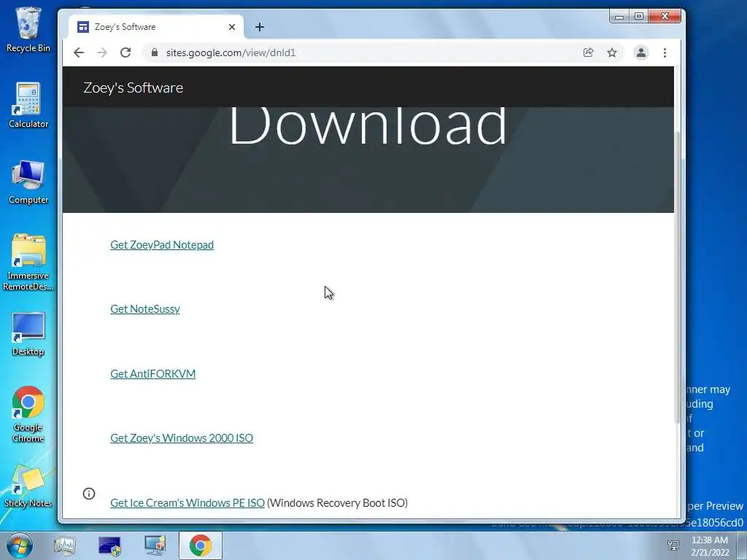
Task: Click the Download page heading text
Action: (368, 125)
